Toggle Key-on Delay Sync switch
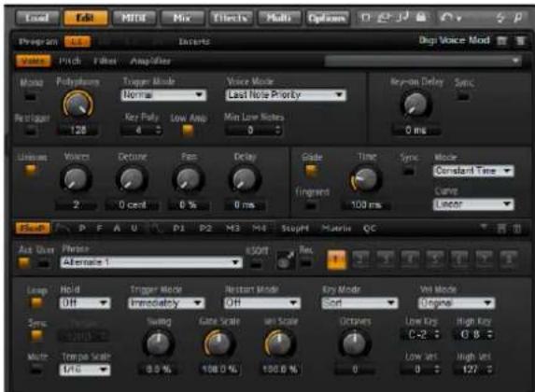Viewport: 535px width, 392px height. [463, 97]
